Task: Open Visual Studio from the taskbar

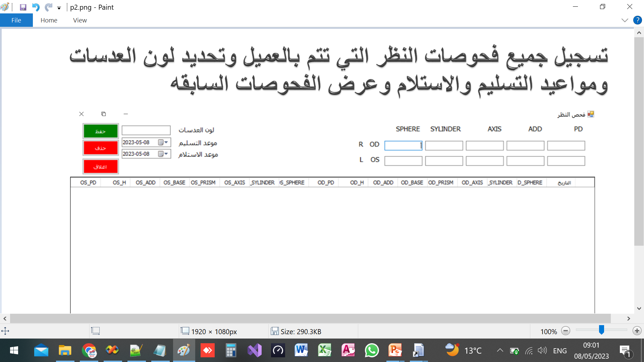Action: coord(255,351)
